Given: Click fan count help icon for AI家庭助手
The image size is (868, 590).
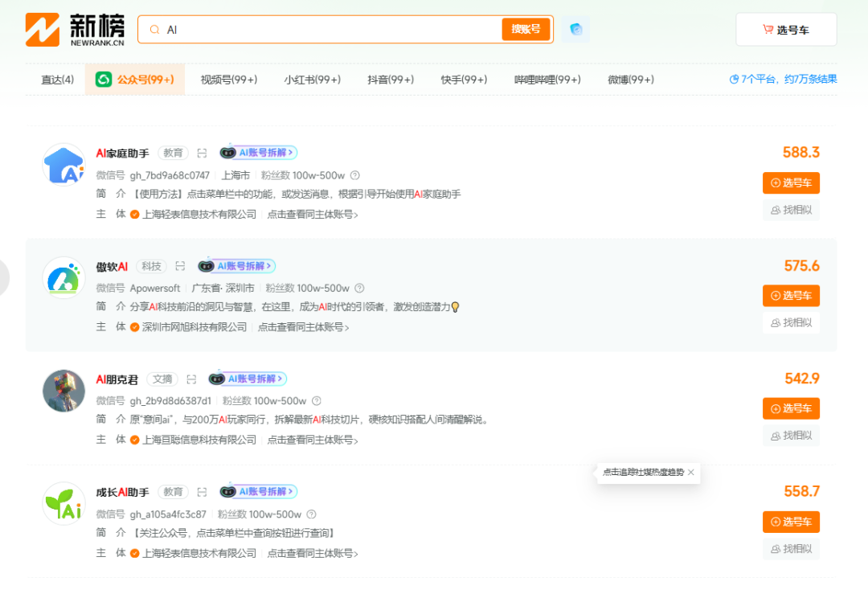Looking at the screenshot, I should [x=355, y=175].
